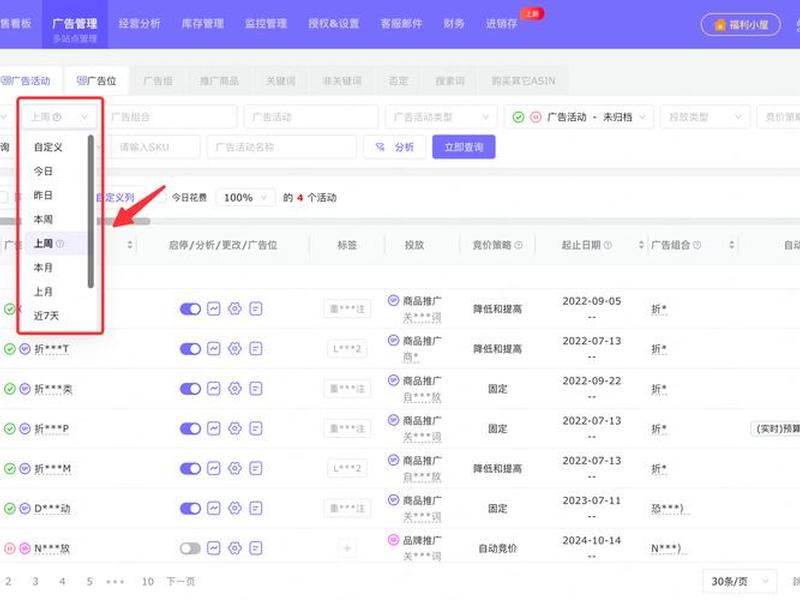This screenshot has width=800, height=600.
Task: Choose 近7天 from the date list
Action: pos(55,316)
